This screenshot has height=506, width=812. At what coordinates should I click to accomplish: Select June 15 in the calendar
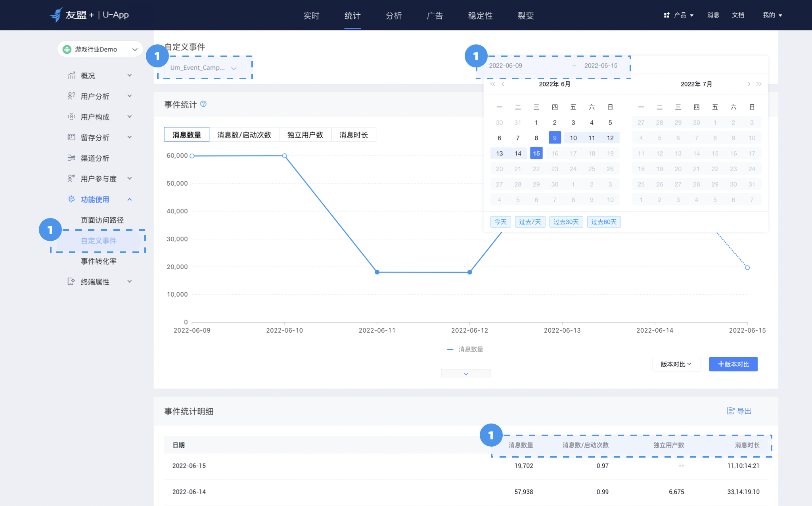[536, 153]
